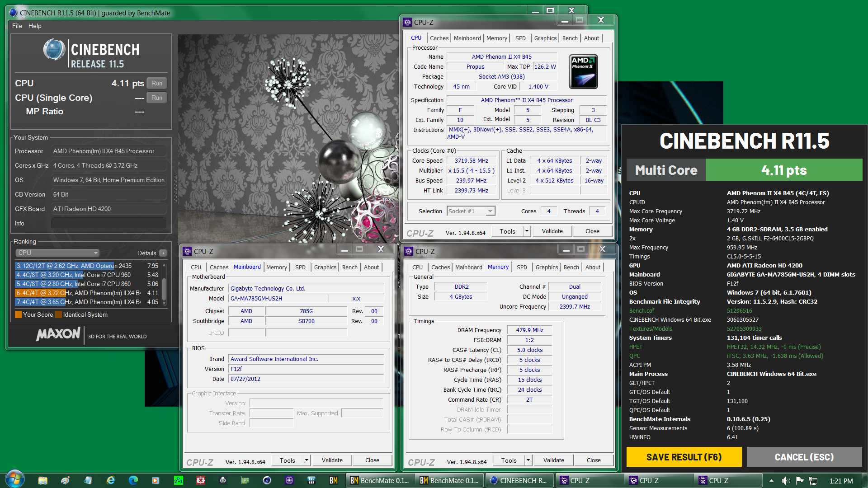Viewport: 868px width, 488px height.
Task: Open the Cinebench Help menu
Action: point(35,26)
